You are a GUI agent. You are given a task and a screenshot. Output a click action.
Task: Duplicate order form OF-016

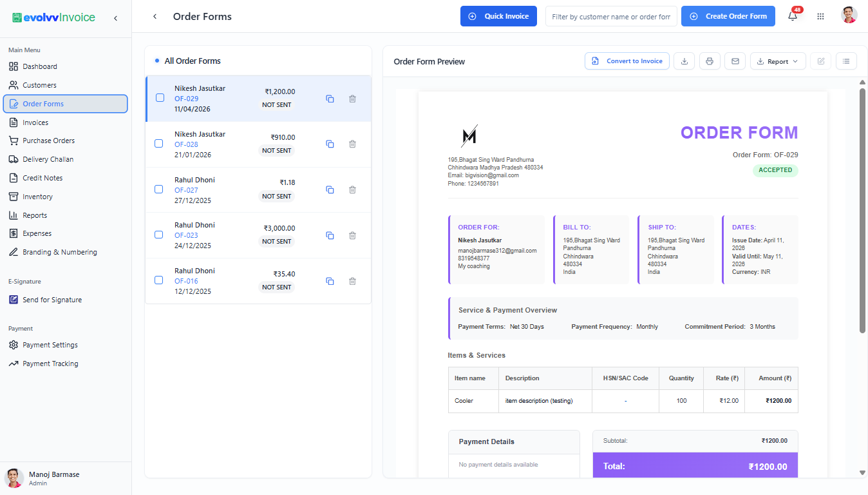click(330, 281)
